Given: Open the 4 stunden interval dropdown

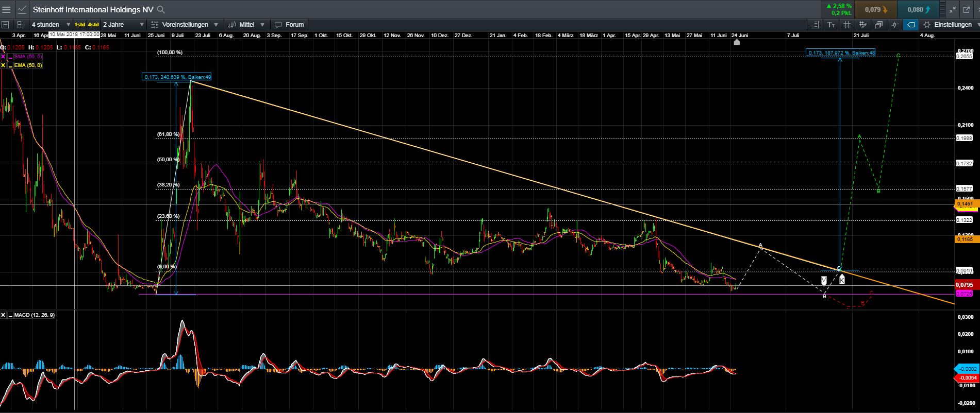Looking at the screenshot, I should click(51, 24).
